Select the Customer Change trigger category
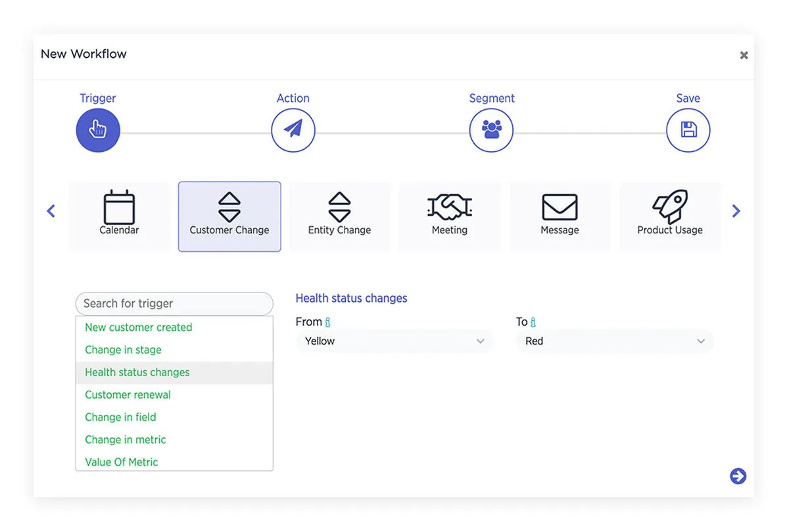 pyautogui.click(x=229, y=216)
